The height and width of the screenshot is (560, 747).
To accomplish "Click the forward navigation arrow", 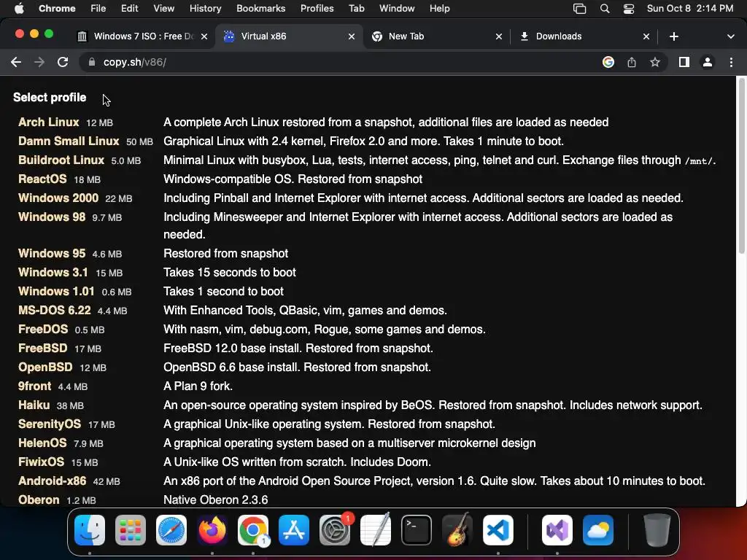I will tap(39, 63).
